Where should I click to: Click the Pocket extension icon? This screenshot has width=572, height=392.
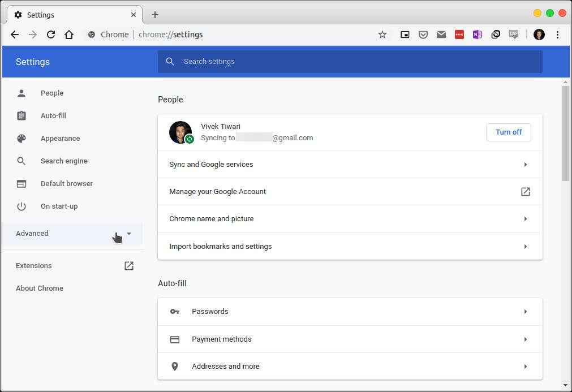[x=423, y=35]
